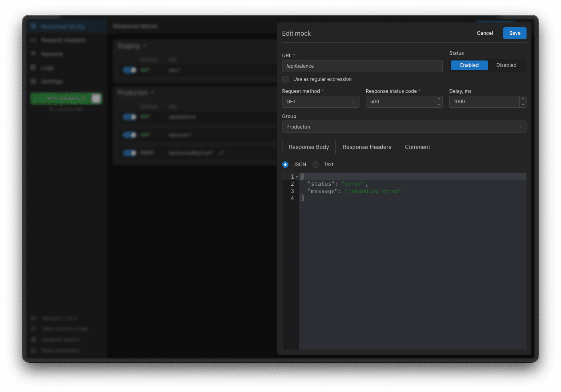Screen dimensions: 561x392
Task: Click the Response status code field showing 500
Action: click(401, 102)
